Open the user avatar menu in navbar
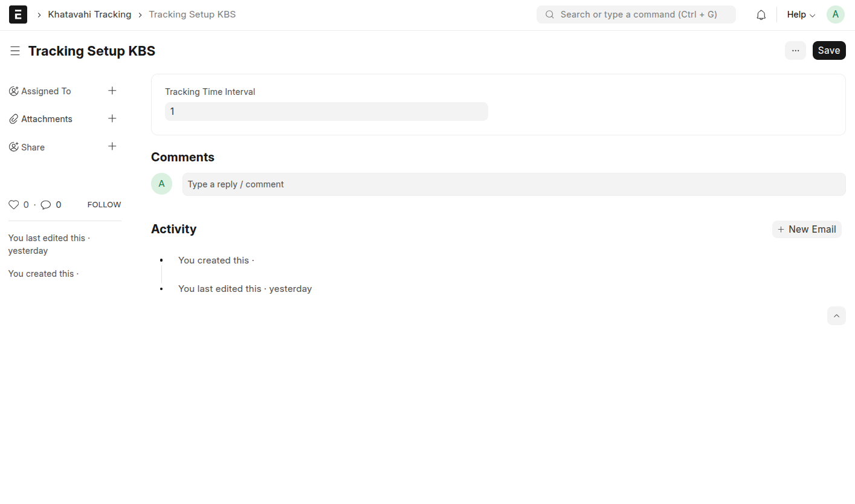The image size is (855, 504). coord(835,15)
